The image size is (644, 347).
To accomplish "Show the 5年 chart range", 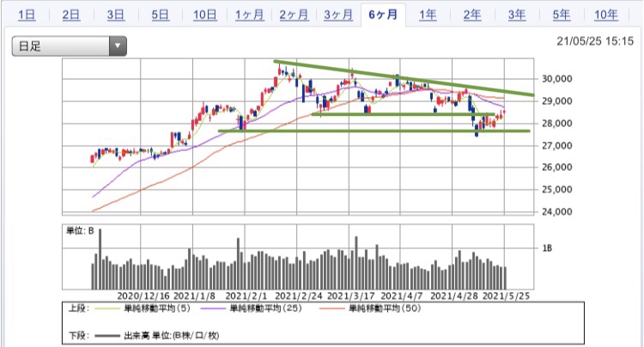I will point(561,15).
